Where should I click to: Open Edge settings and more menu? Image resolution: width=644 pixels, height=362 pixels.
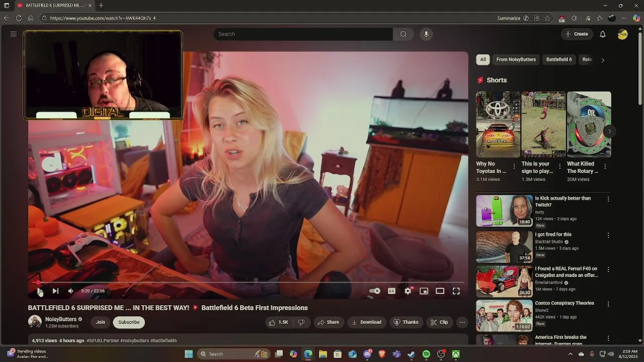click(624, 18)
